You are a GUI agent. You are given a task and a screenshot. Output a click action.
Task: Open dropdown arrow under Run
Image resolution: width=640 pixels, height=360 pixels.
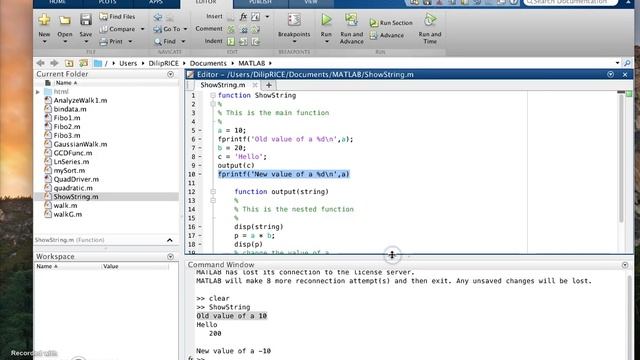[326, 42]
